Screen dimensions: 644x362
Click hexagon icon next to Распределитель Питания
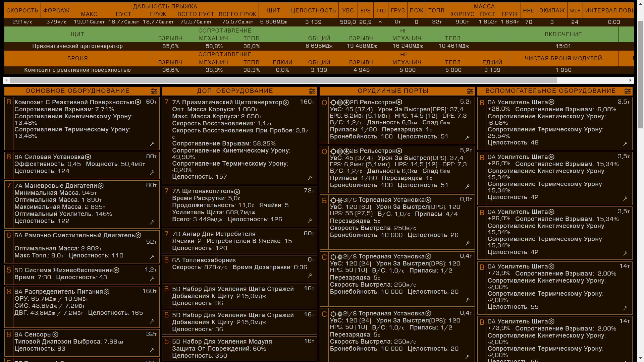(107, 292)
